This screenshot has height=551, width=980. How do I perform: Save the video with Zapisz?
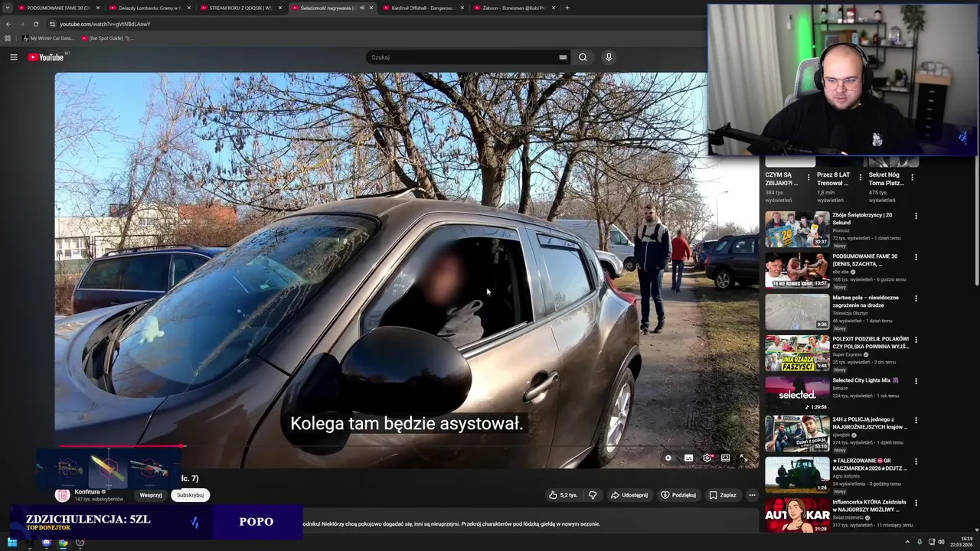pos(723,495)
